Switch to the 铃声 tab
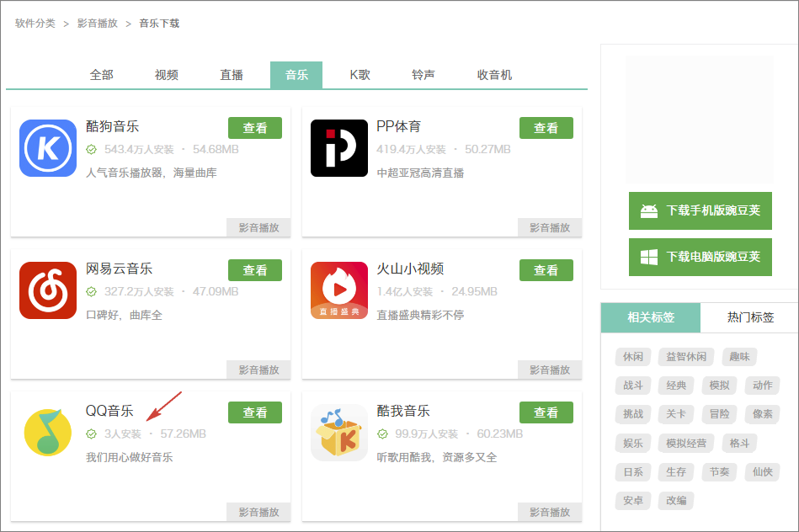 423,75
